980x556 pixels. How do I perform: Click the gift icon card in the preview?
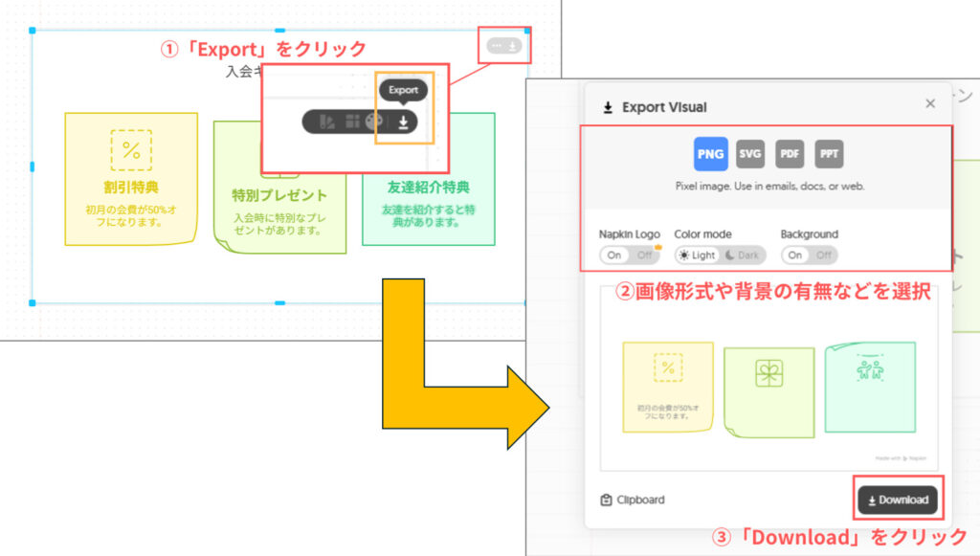click(x=768, y=392)
